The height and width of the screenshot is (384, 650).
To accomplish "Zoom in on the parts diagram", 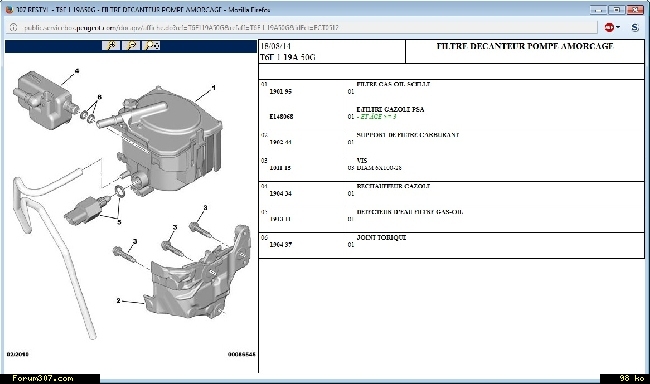I will tap(111, 46).
